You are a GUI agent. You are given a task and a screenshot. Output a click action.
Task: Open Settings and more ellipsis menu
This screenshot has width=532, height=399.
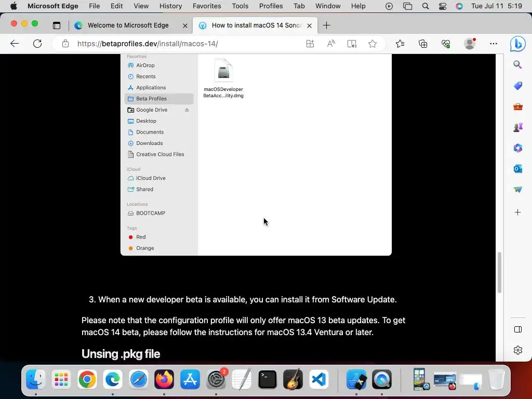(494, 44)
